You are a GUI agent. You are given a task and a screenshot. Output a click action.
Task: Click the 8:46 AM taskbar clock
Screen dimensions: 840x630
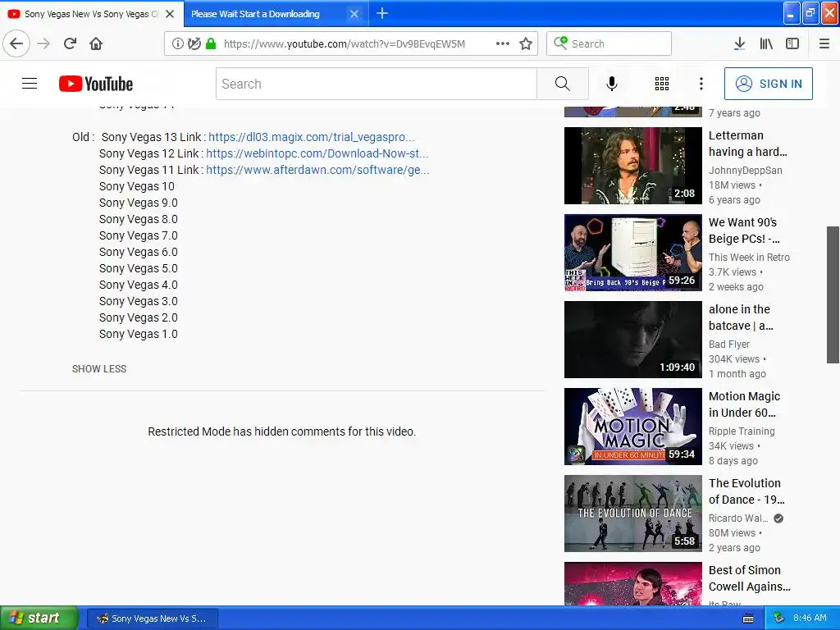(810, 619)
